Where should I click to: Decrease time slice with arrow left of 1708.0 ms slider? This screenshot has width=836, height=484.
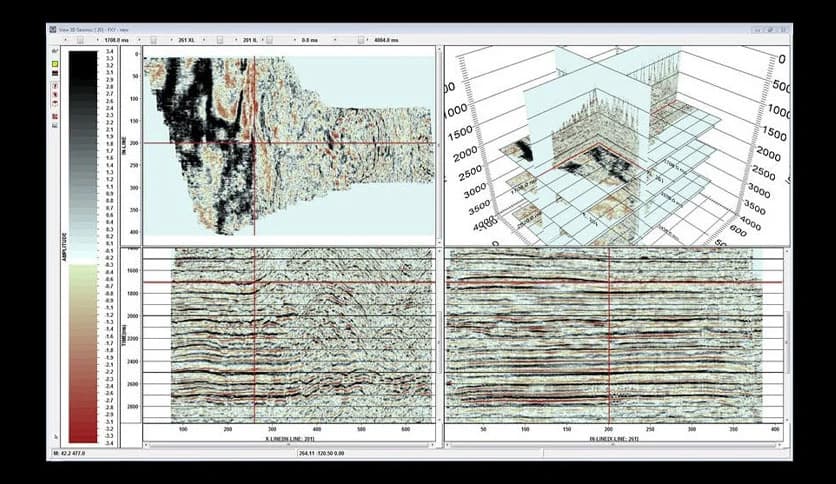(x=65, y=40)
